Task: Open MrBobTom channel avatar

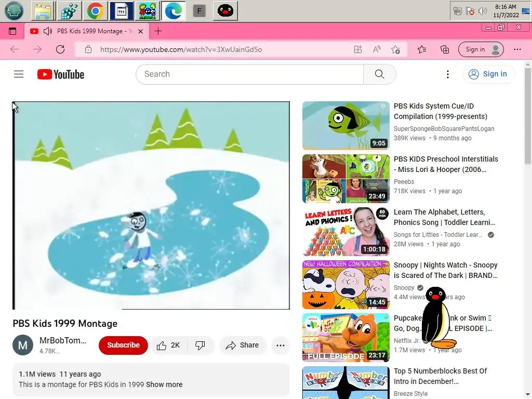Action: (x=23, y=345)
